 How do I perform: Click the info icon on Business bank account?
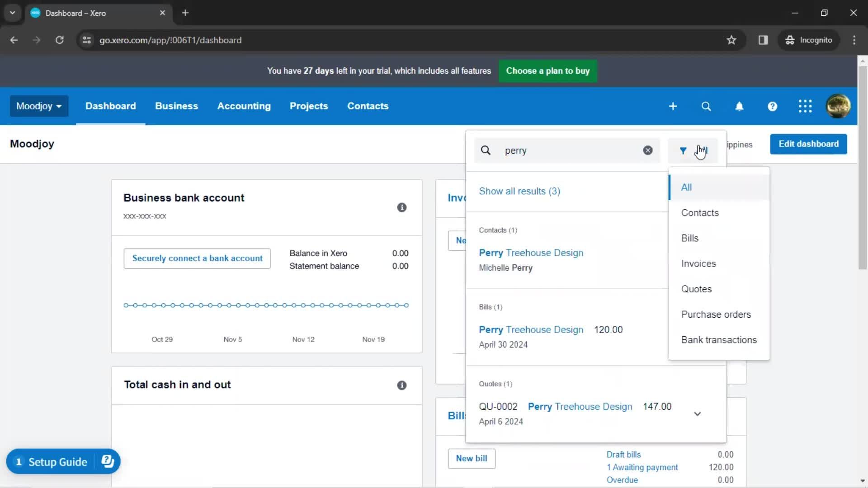[x=401, y=207]
